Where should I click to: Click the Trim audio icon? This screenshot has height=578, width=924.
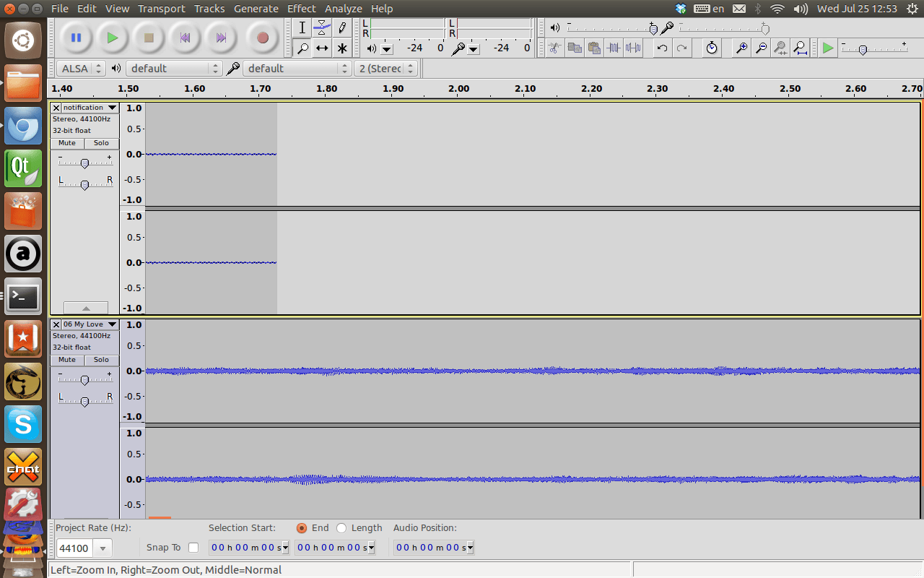pyautogui.click(x=614, y=48)
